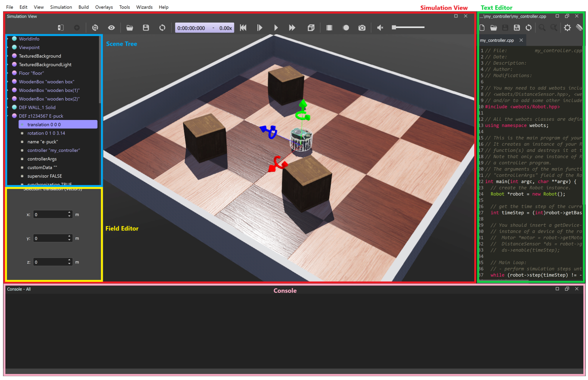This screenshot has height=380, width=588.
Task: Increase the x translation using its stepper
Action: tap(69, 212)
